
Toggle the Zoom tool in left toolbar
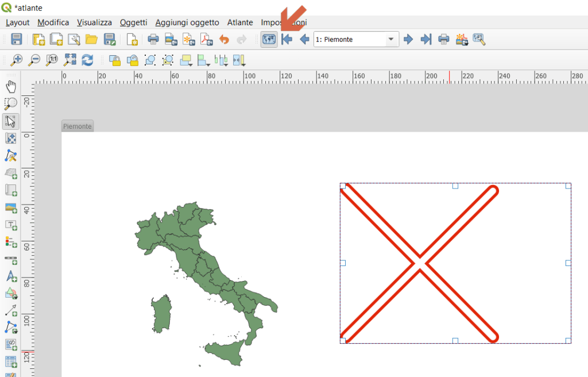tap(11, 104)
